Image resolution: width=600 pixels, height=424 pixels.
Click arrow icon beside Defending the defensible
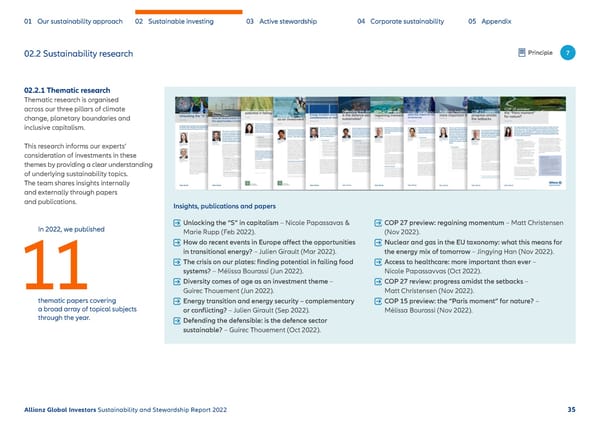[177, 321]
